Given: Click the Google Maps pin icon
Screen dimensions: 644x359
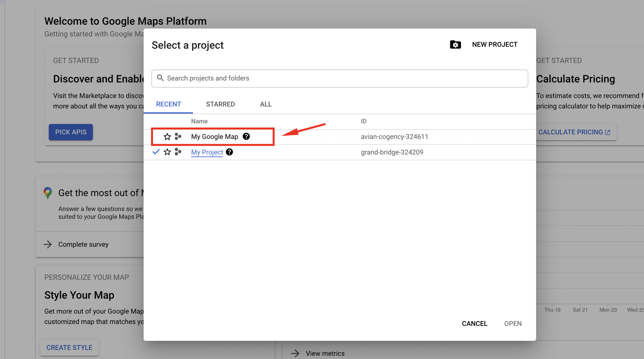Looking at the screenshot, I should [48, 193].
